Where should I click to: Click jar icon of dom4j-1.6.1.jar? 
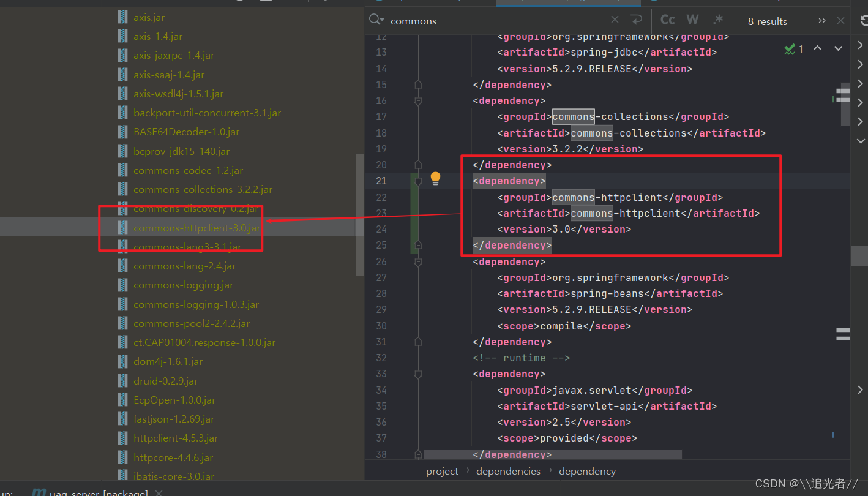point(123,361)
